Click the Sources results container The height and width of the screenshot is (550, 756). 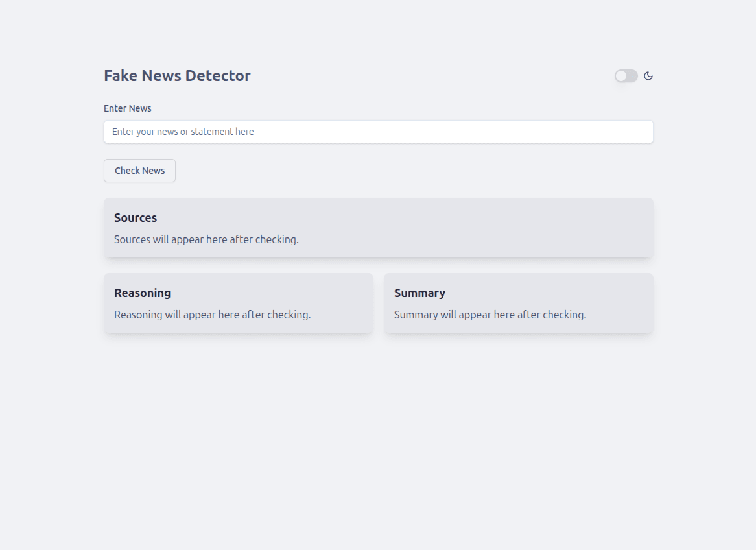tap(379, 227)
